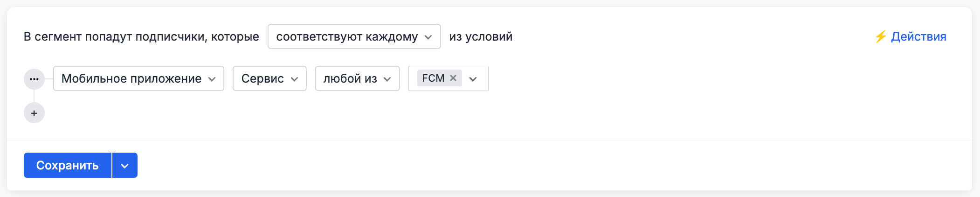The width and height of the screenshot is (980, 197).
Task: Open the arrow dropdown next to Сохранить
Action: coord(124,165)
